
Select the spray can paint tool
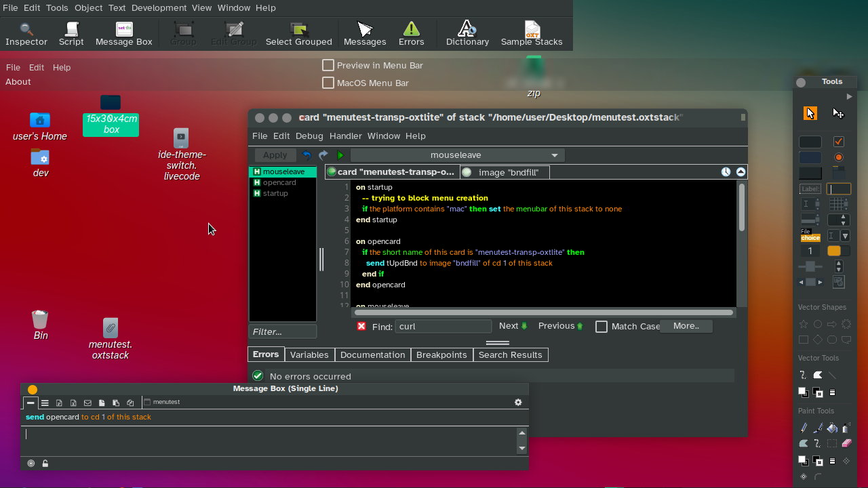(846, 428)
